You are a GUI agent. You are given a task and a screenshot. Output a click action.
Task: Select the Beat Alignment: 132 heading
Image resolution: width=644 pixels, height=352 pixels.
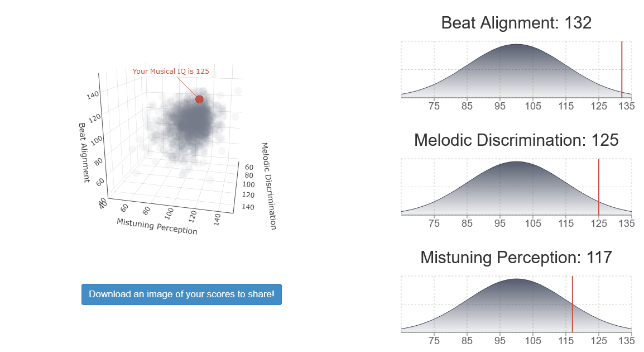tap(516, 22)
